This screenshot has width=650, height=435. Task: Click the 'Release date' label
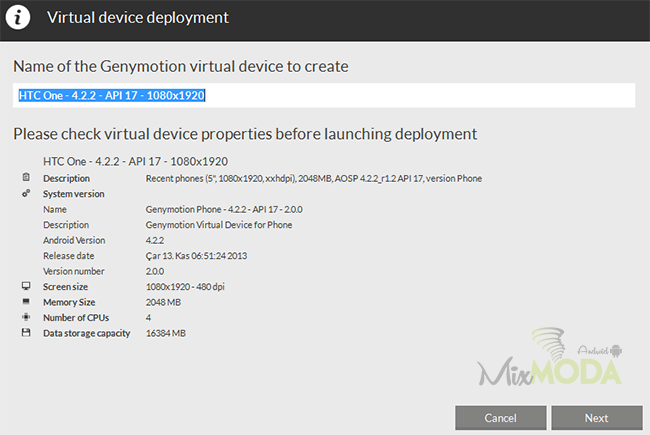pyautogui.click(x=69, y=256)
